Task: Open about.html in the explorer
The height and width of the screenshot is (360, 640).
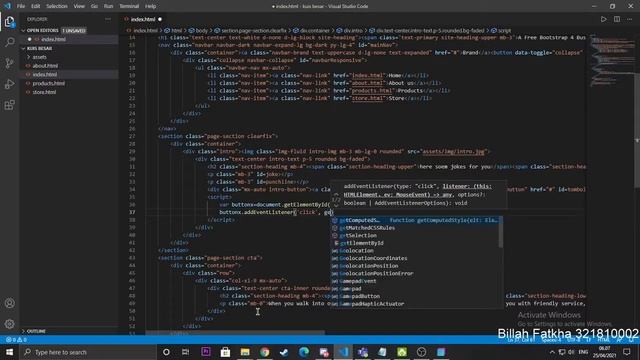Action: pyautogui.click(x=45, y=66)
